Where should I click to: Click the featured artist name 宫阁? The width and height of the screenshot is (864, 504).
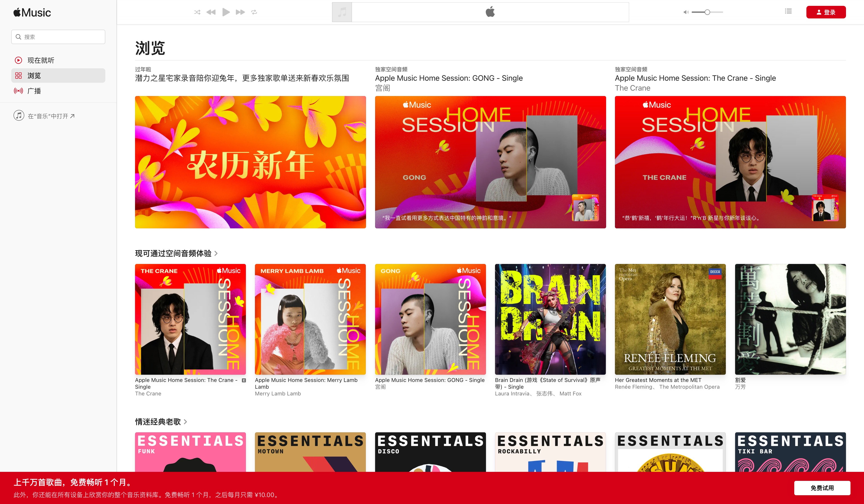(383, 88)
